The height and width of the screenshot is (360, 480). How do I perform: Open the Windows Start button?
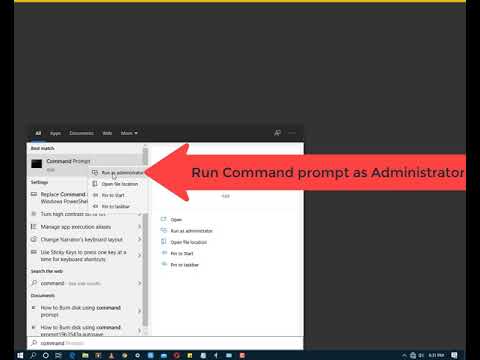click(20, 355)
